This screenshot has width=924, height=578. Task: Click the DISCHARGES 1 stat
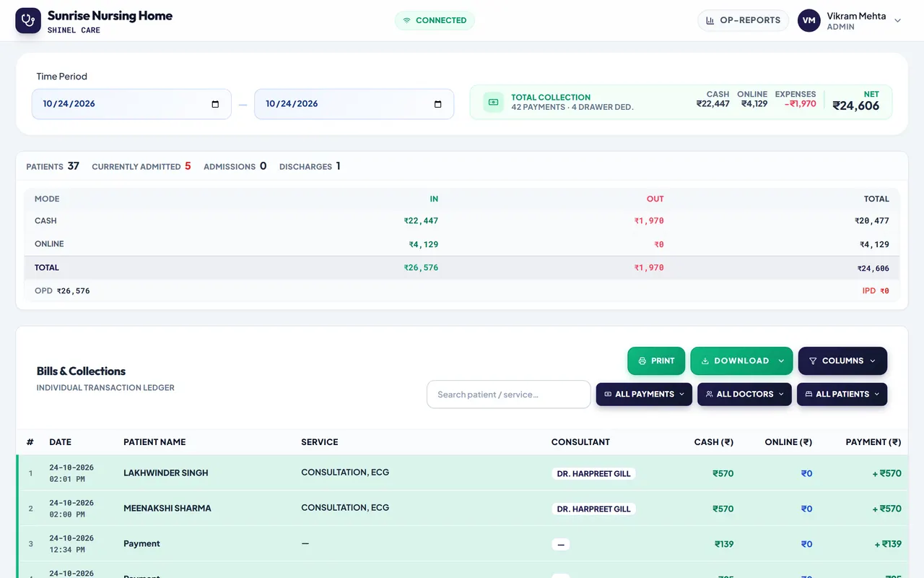click(x=310, y=166)
